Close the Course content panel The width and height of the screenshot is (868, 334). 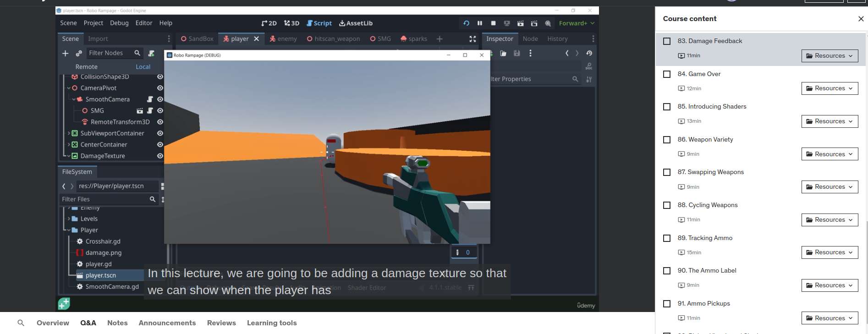coord(861,19)
